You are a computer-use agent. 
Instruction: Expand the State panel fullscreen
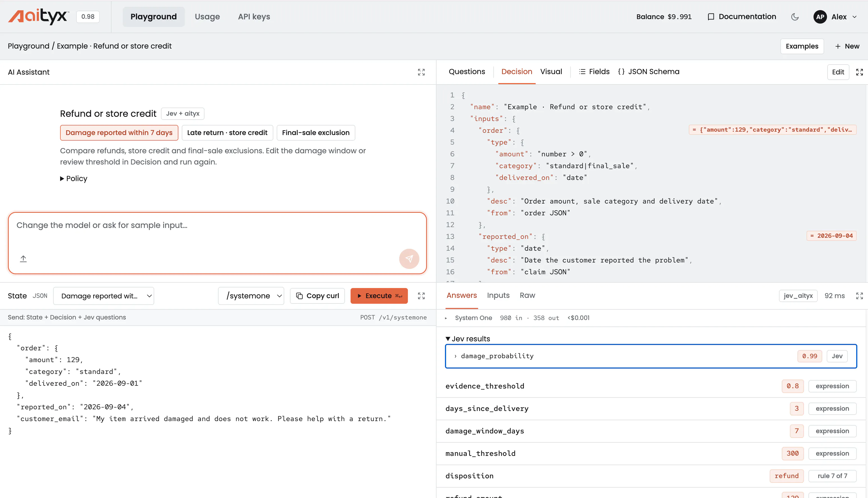coord(421,296)
